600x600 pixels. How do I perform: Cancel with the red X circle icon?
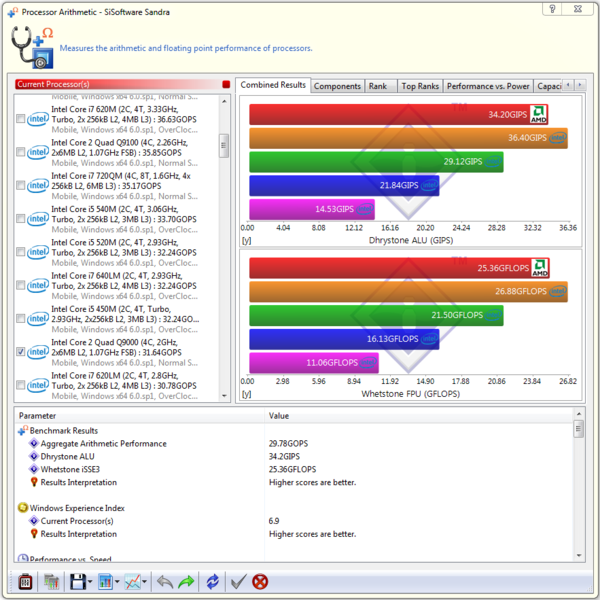[260, 582]
